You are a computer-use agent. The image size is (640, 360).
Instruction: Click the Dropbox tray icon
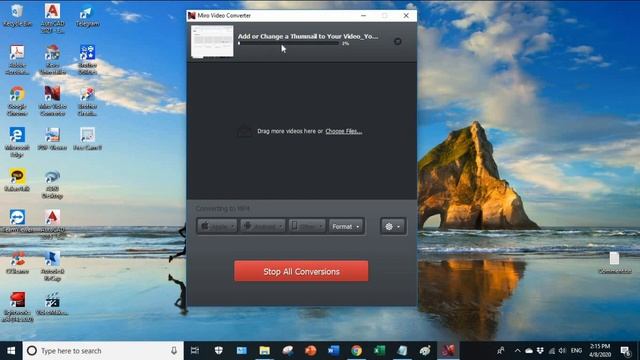point(540,351)
